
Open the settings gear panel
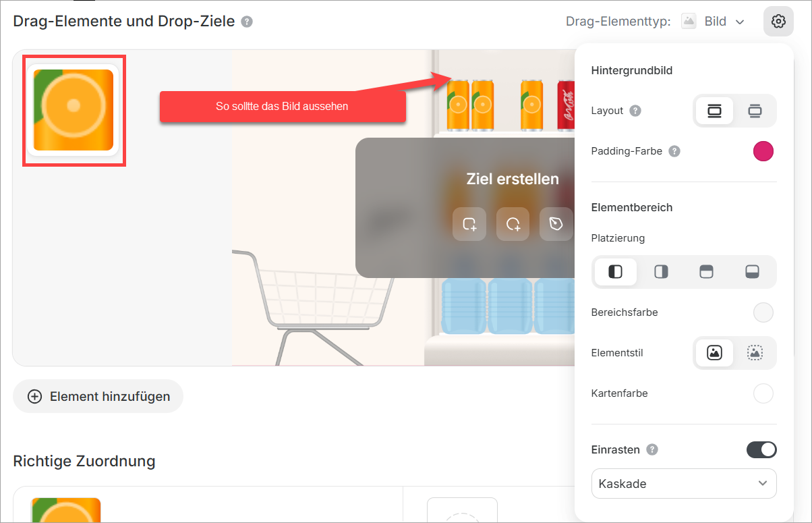pyautogui.click(x=778, y=21)
